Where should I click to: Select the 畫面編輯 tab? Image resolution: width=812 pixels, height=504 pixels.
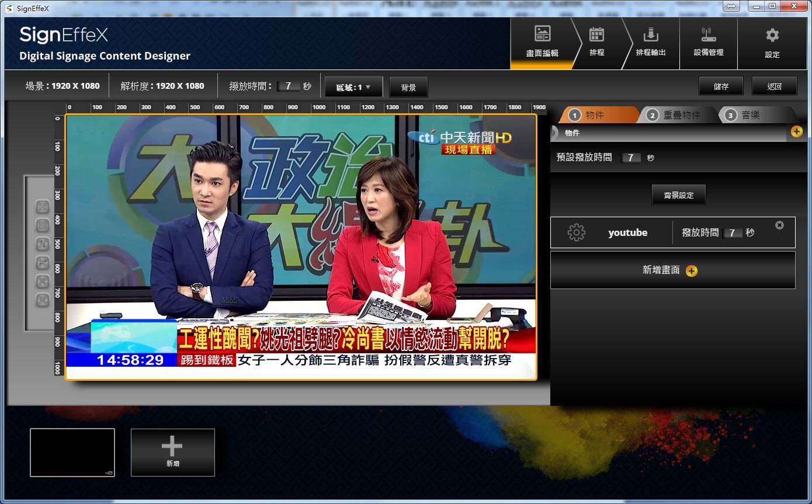tap(542, 43)
